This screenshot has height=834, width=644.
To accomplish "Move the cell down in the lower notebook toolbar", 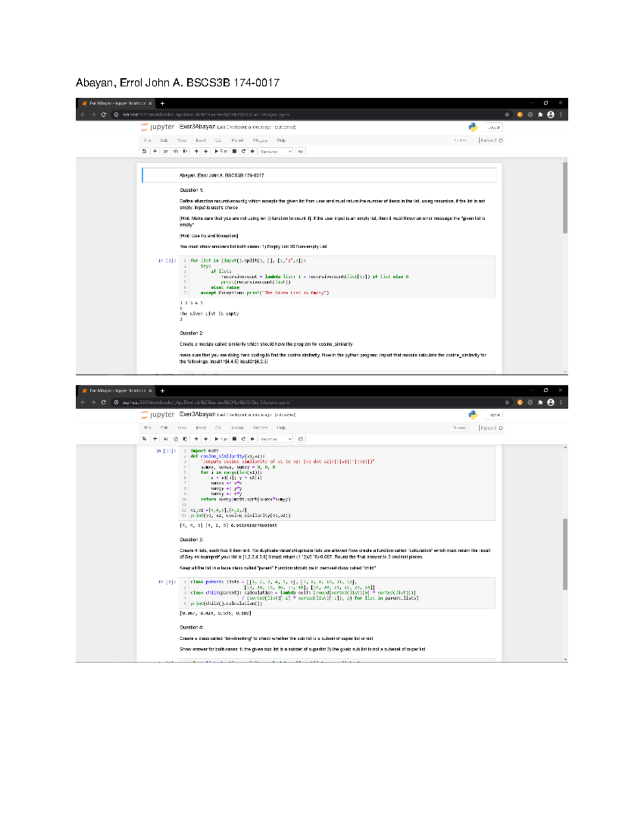I will coord(206,439).
